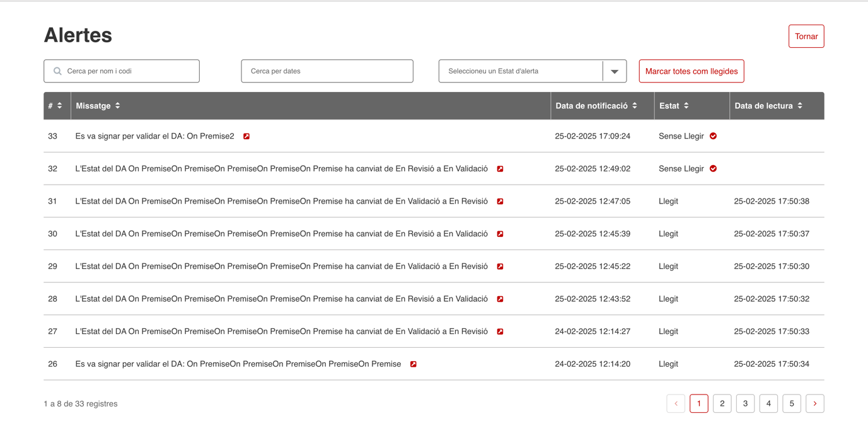Click the Cerca per nom i codi field
The width and height of the screenshot is (868, 431).
[x=121, y=71]
